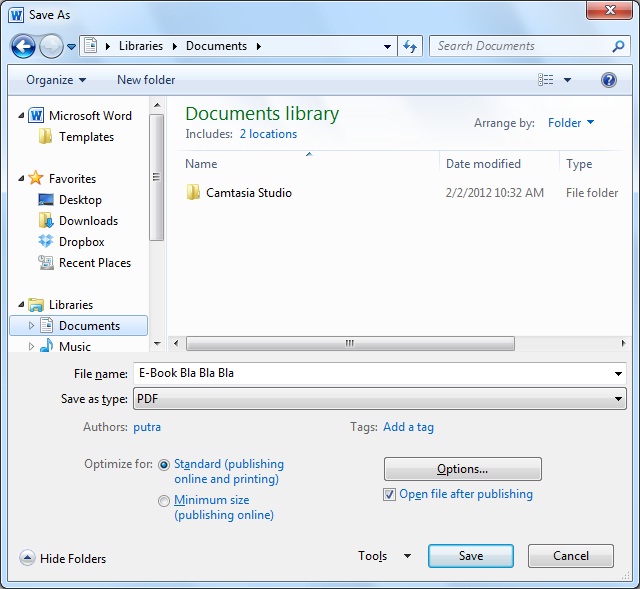The width and height of the screenshot is (640, 589).
Task: Click the horizontal scrollbar left arrow
Action: click(176, 343)
